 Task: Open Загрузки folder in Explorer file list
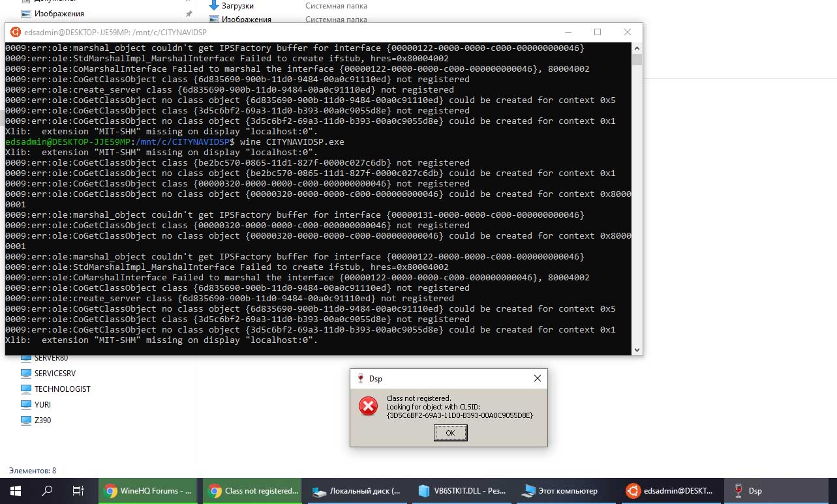237,6
